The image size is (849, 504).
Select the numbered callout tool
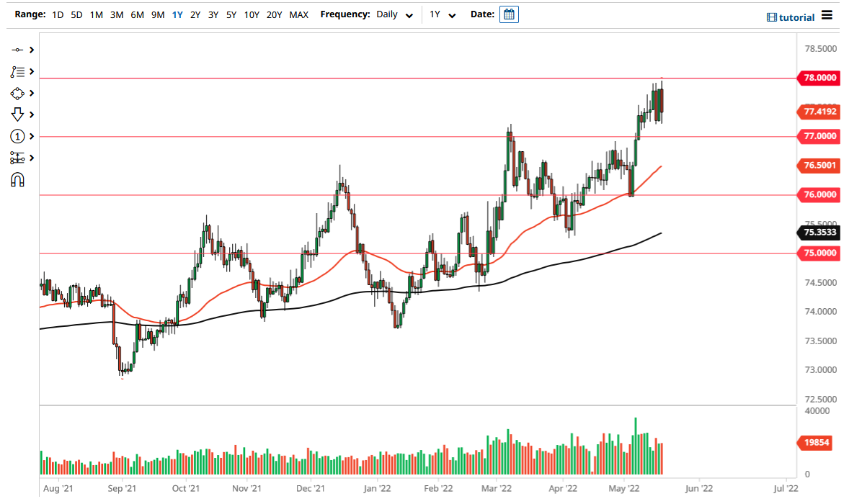[19, 136]
